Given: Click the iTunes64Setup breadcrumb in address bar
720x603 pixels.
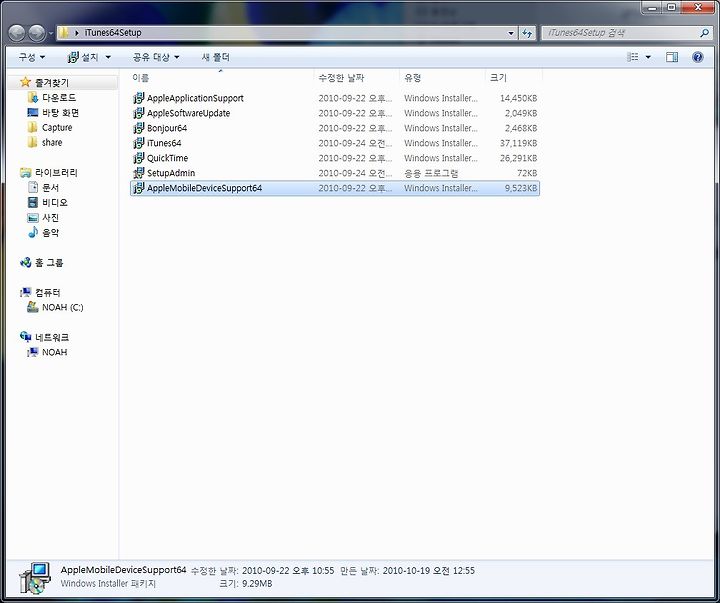Looking at the screenshot, I should coord(112,33).
